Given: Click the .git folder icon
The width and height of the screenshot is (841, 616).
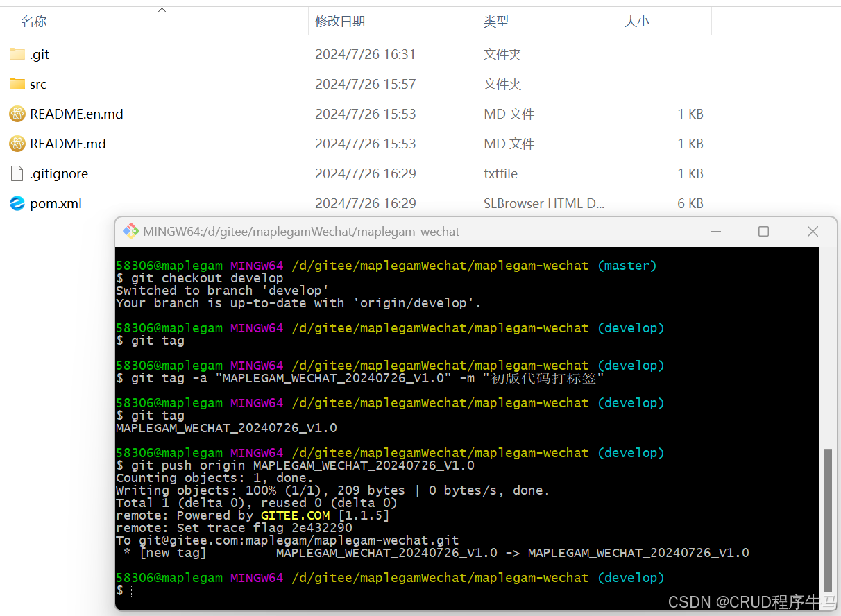Looking at the screenshot, I should pos(17,54).
